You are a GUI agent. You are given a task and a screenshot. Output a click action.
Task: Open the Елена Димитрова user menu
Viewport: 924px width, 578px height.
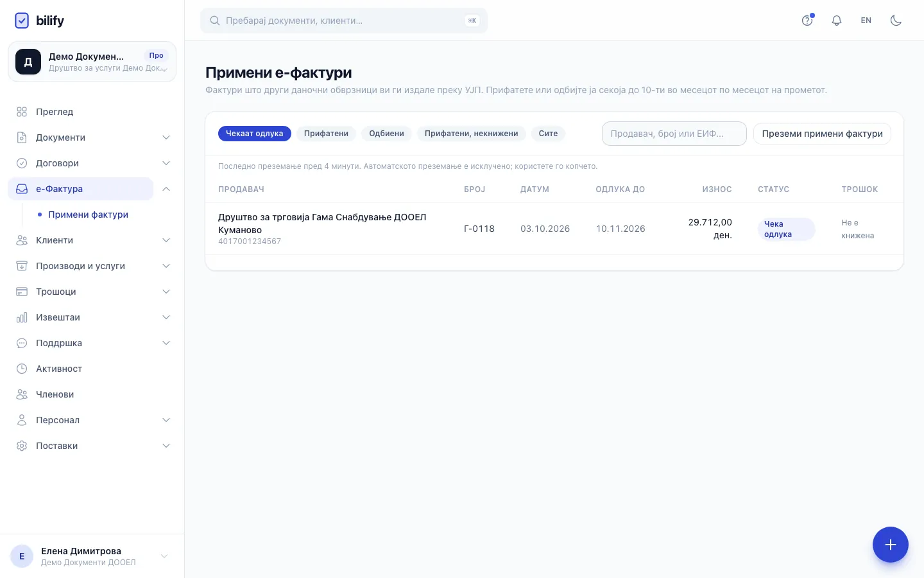pyautogui.click(x=92, y=556)
